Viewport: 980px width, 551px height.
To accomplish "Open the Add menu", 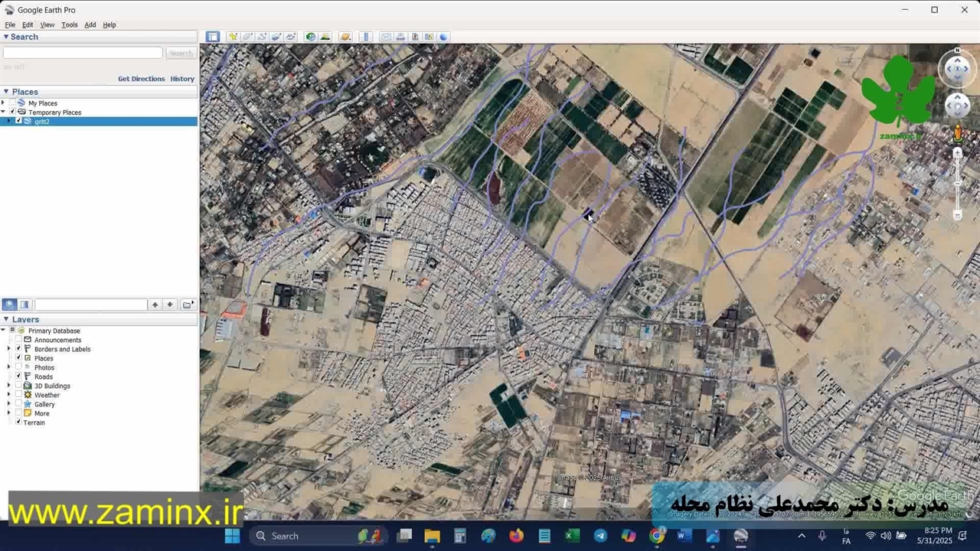I will [x=90, y=24].
